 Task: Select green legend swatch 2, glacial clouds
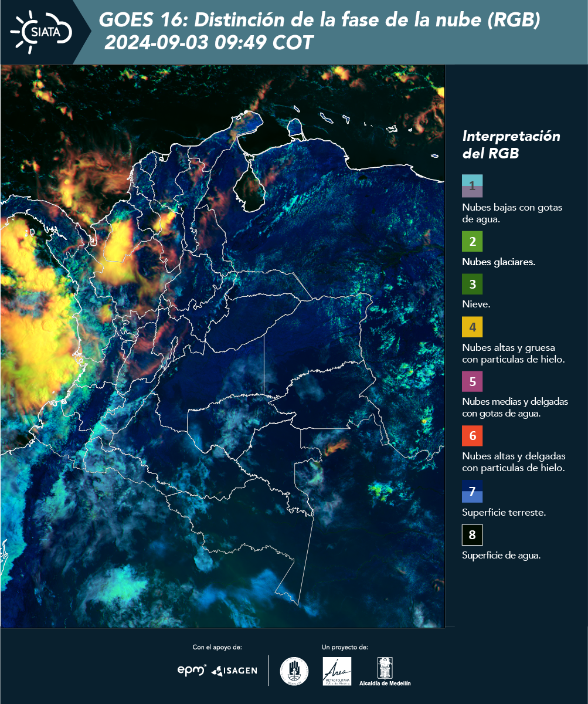coord(472,242)
